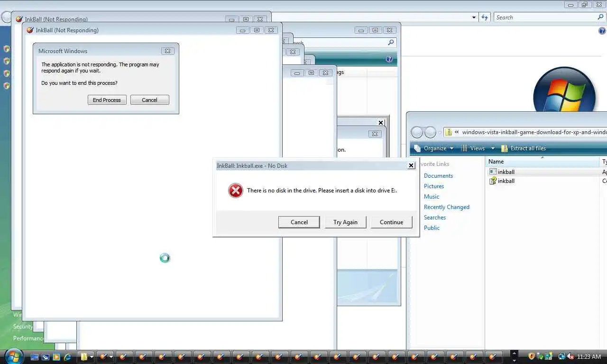Open Pictures in Favorite Links
Image resolution: width=607 pixels, height=364 pixels.
click(x=434, y=186)
